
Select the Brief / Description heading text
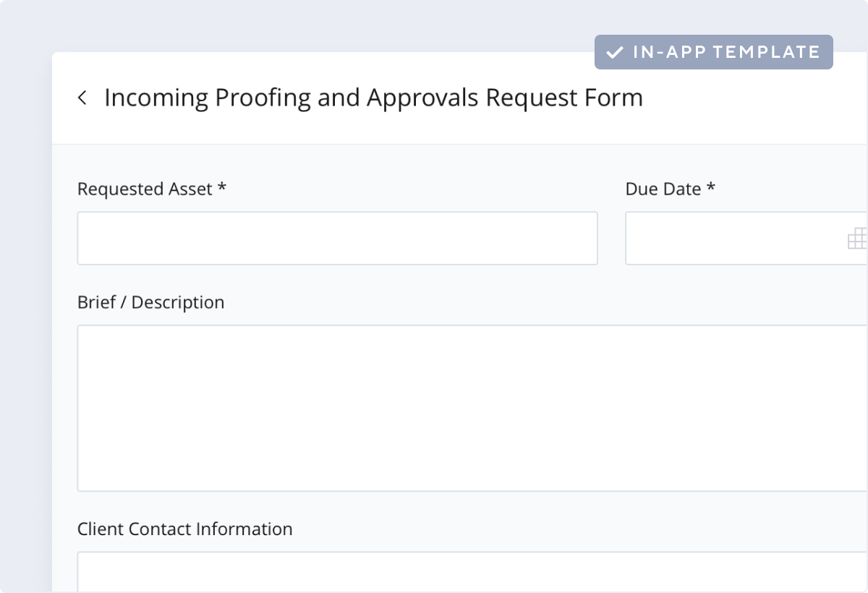click(x=150, y=302)
